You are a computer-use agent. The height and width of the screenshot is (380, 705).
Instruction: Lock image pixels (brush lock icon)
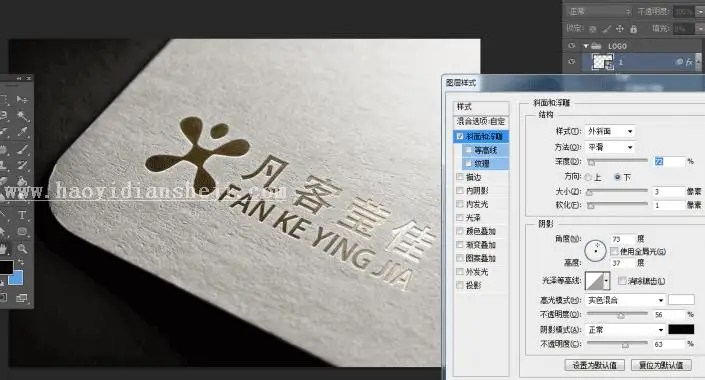(607, 29)
